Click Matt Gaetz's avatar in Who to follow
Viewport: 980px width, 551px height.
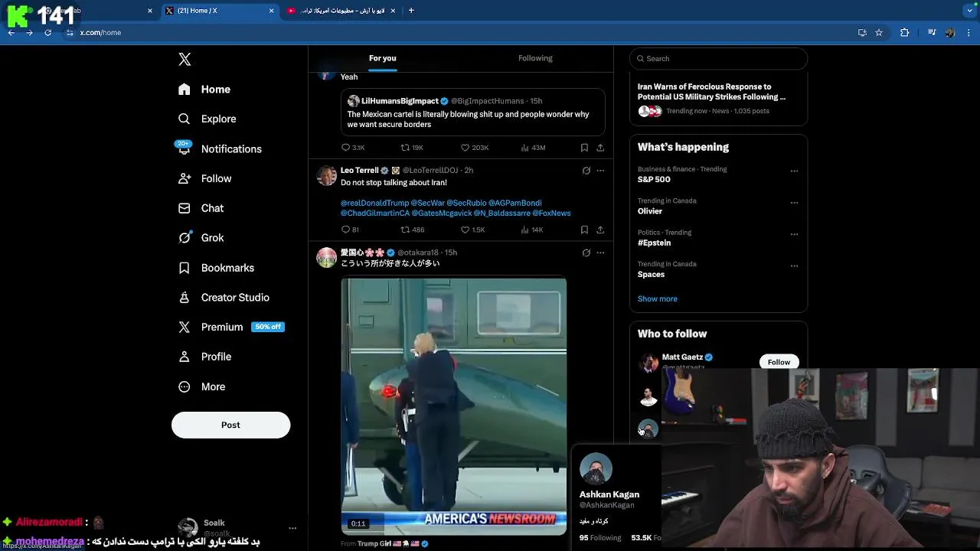[648, 362]
